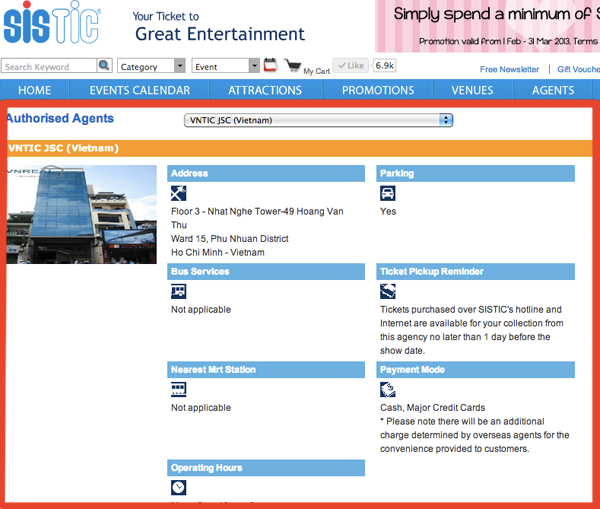
Task: Open ATTRACTIONS menu item
Action: pos(265,90)
